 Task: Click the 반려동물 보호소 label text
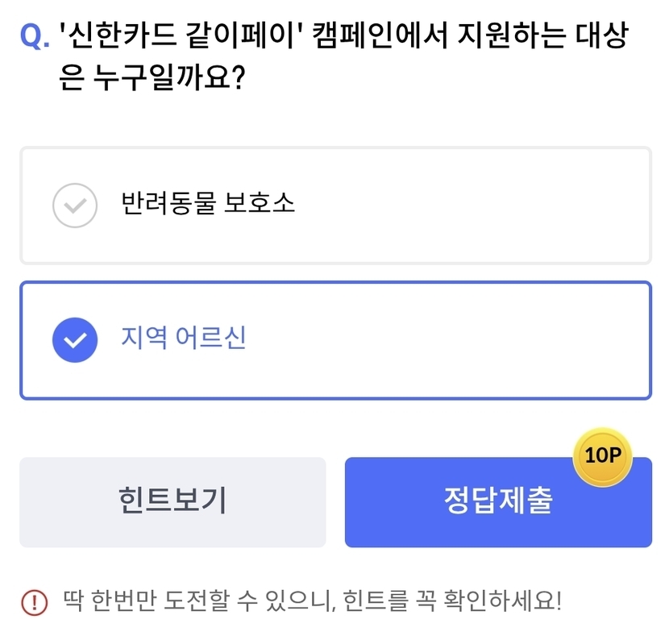[x=208, y=203]
